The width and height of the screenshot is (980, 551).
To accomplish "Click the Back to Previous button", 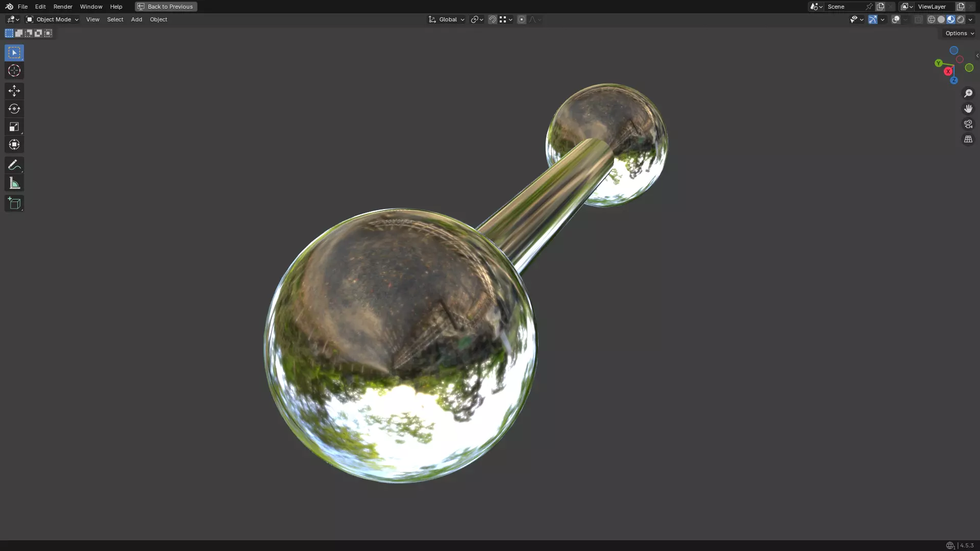I will pyautogui.click(x=166, y=7).
